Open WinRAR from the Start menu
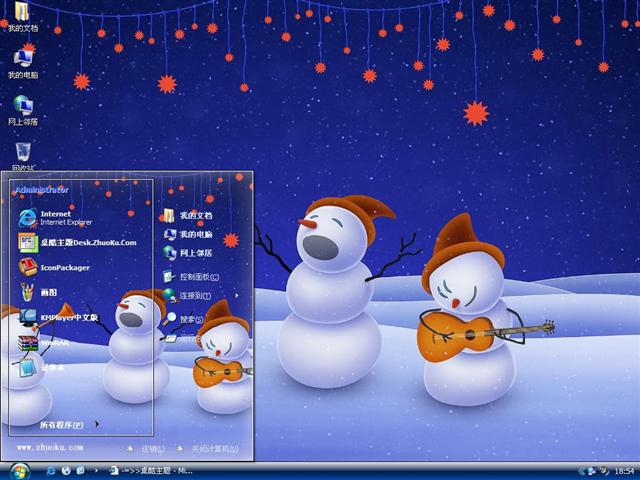The width and height of the screenshot is (640, 480). pyautogui.click(x=43, y=342)
